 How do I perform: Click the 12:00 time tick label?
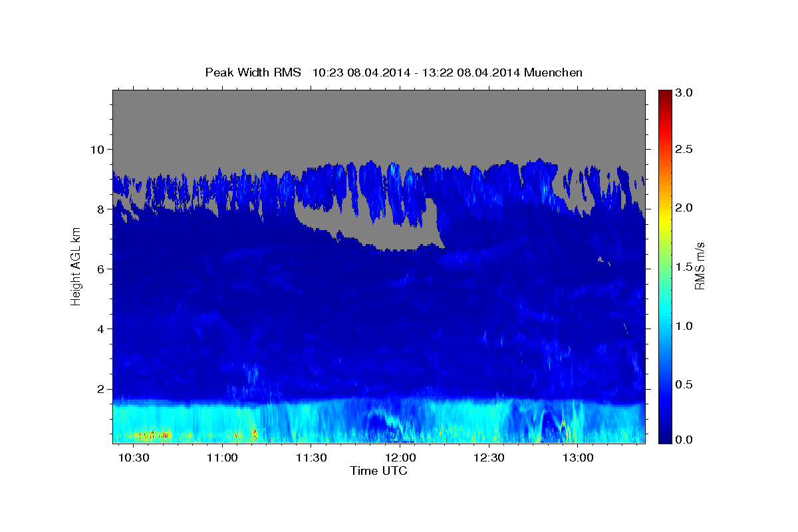pos(400,458)
